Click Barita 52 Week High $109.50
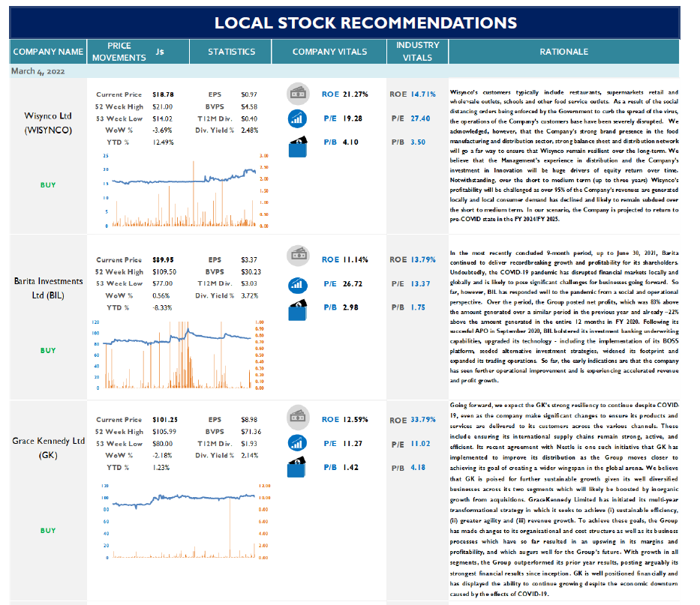Image resolution: width=700 pixels, height=605 pixels. (164, 271)
